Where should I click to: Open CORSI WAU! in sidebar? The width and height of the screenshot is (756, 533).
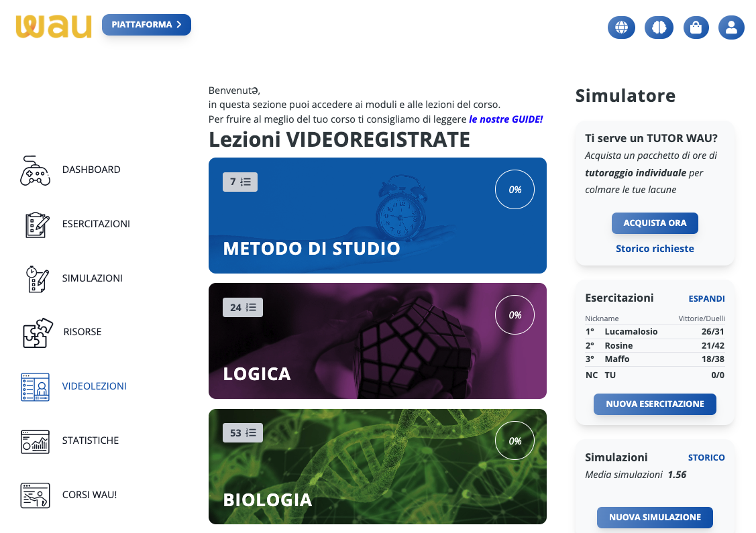(x=89, y=494)
